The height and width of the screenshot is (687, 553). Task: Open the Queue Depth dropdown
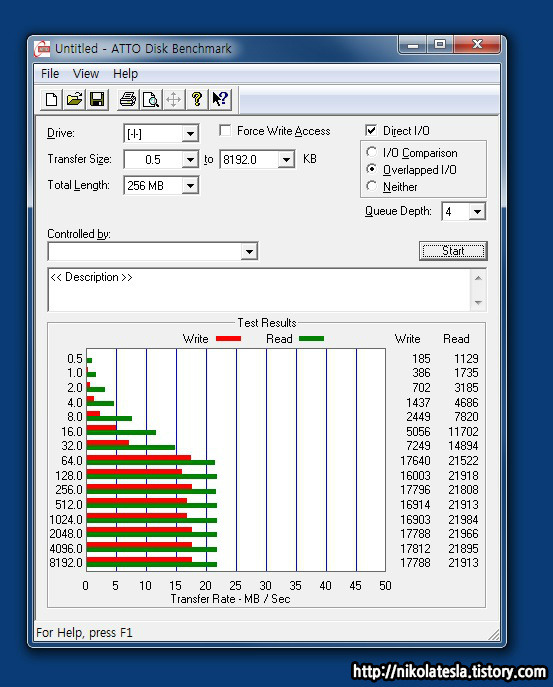[477, 212]
